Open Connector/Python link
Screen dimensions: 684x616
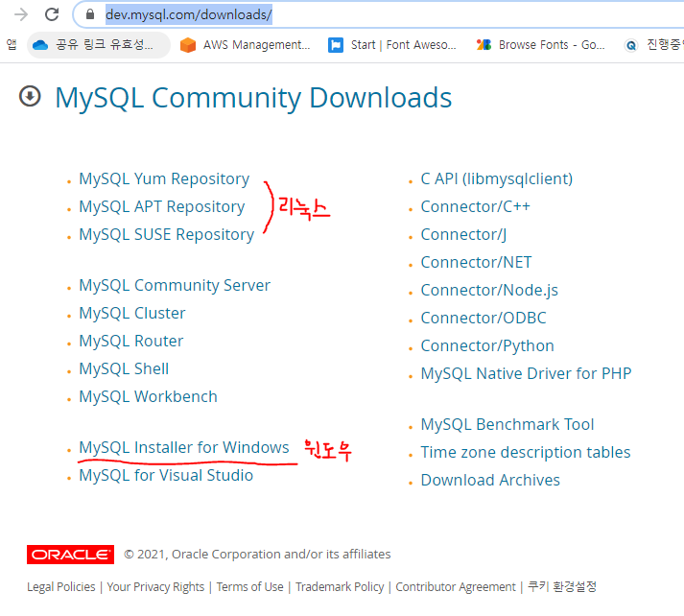(487, 346)
